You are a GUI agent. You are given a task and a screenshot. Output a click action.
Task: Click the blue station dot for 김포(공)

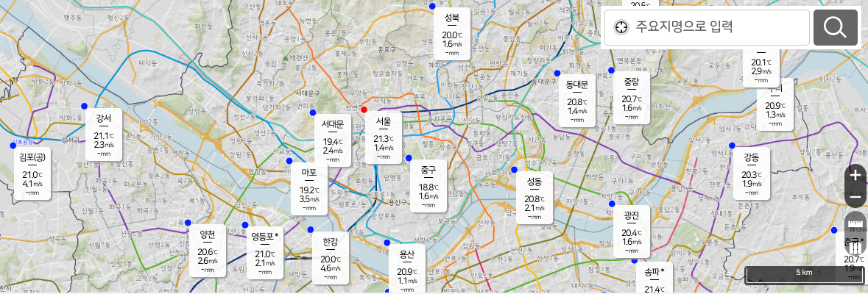coord(13,146)
